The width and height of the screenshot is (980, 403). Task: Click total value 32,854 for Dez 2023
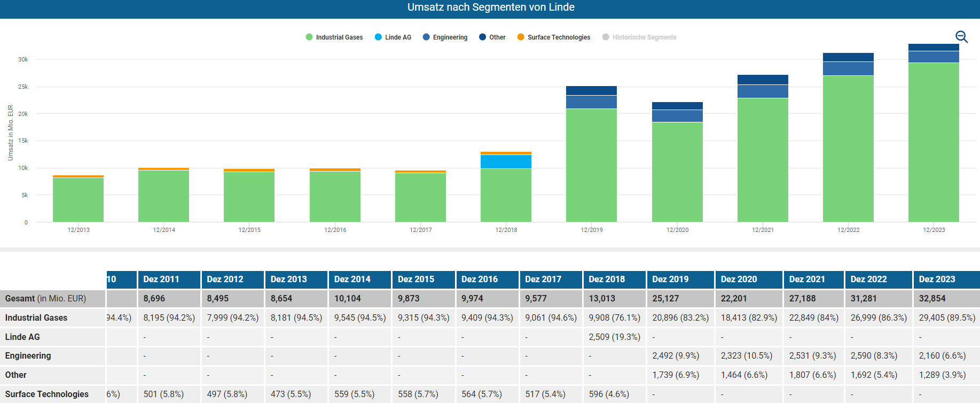pos(932,299)
